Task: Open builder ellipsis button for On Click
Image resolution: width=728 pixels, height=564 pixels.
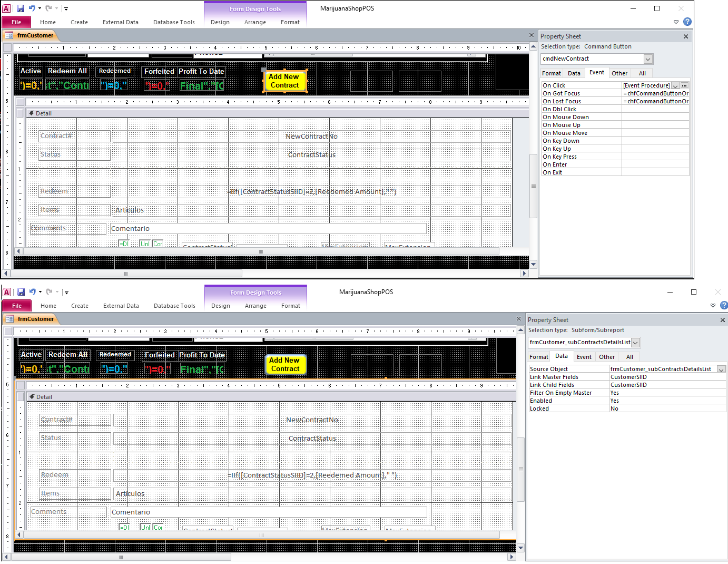Action: pyautogui.click(x=684, y=85)
